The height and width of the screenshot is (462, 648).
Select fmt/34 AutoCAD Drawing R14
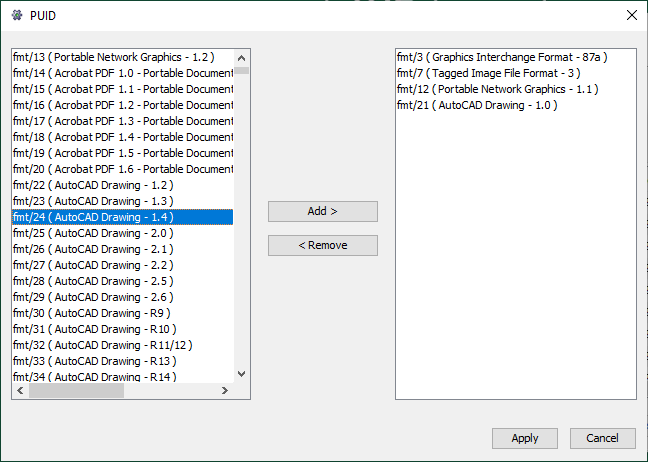(123, 376)
